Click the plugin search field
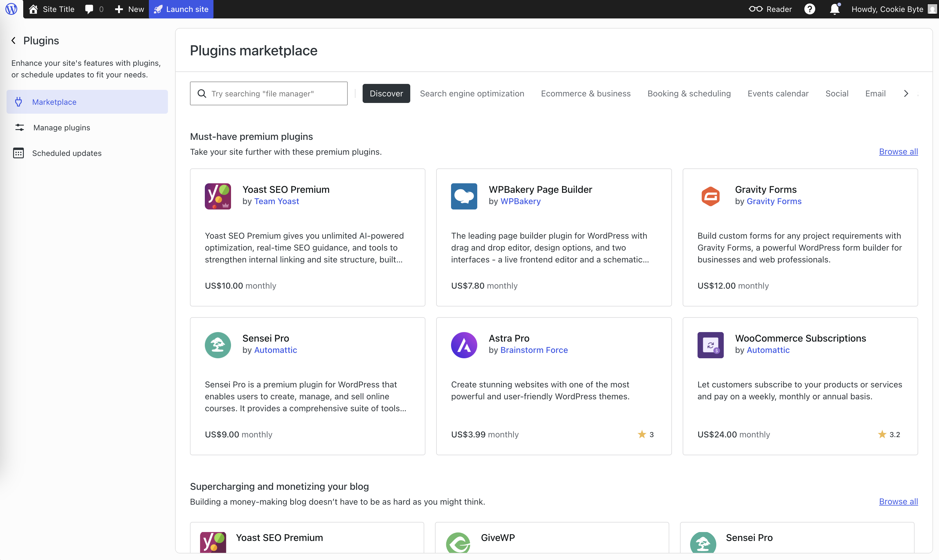This screenshot has width=939, height=560. point(269,93)
